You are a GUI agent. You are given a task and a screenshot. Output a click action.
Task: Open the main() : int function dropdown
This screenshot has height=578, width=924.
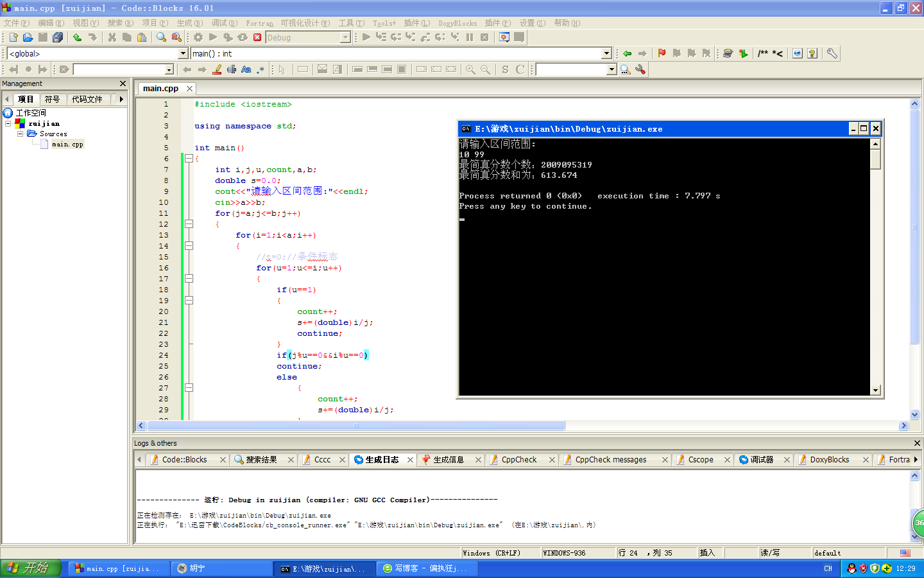click(606, 53)
